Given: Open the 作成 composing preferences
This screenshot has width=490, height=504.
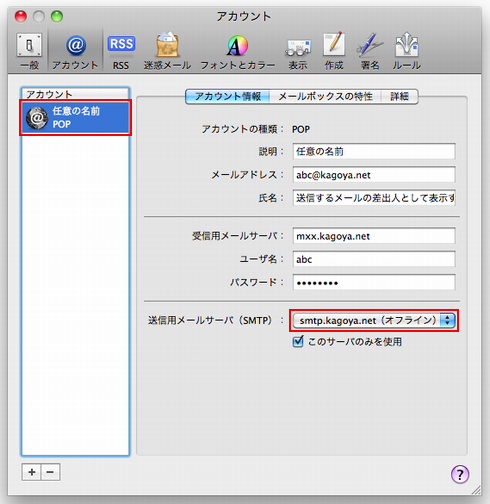Looking at the screenshot, I should [x=334, y=51].
